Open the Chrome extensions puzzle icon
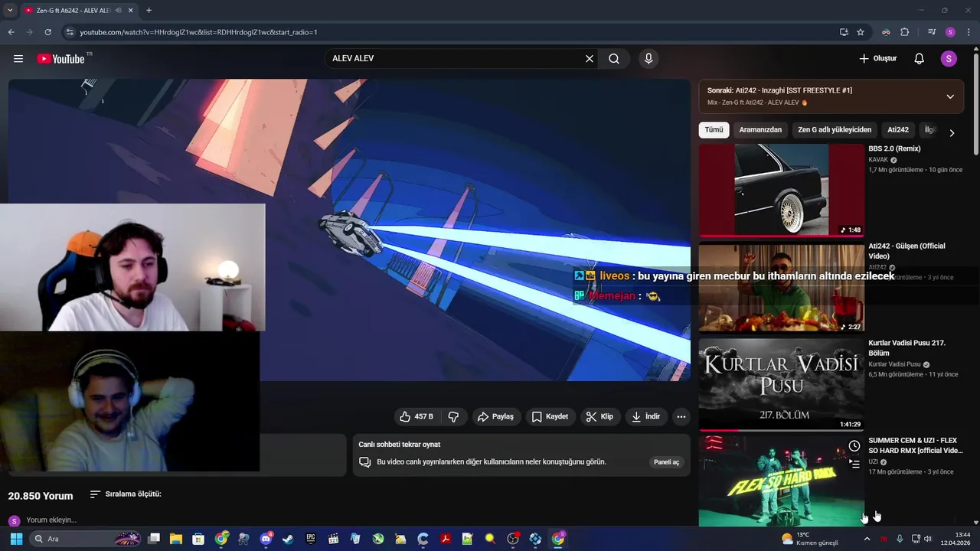This screenshot has height=551, width=980. point(905,32)
